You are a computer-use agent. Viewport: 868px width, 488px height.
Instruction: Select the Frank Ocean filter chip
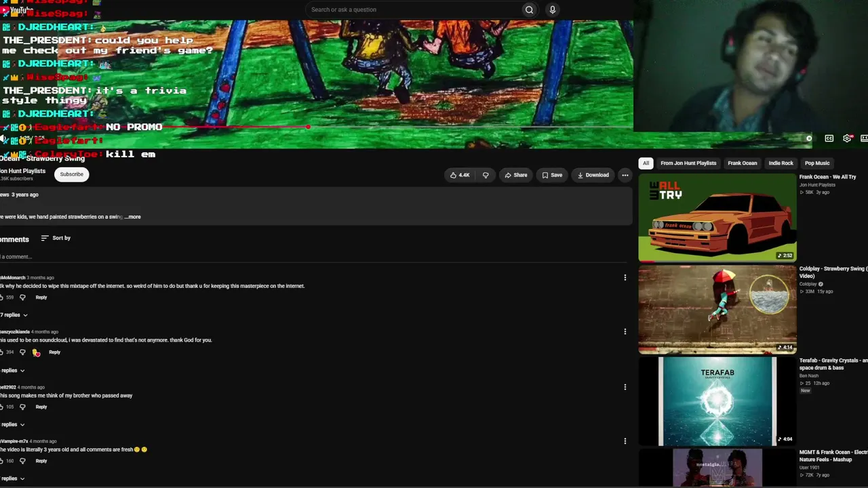(743, 163)
